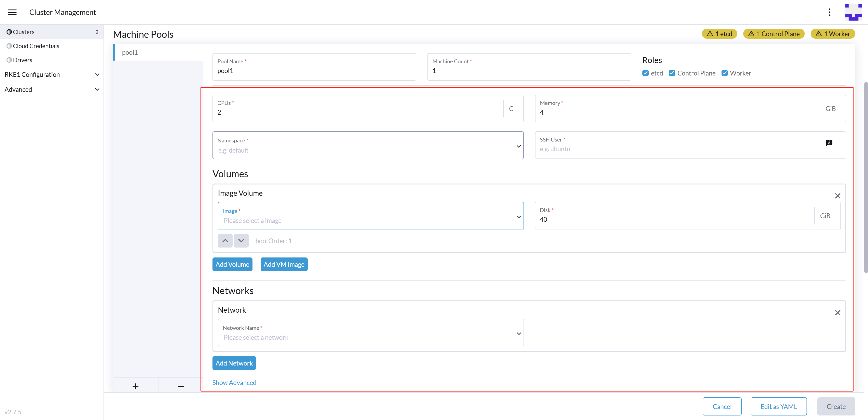Viewport: 868px width, 420px height.
Task: Select the pool1 tab
Action: 130,52
